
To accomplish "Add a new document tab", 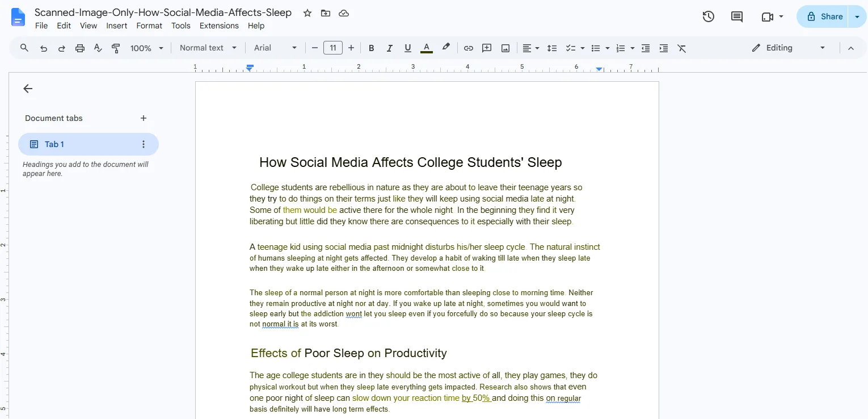I will pos(144,118).
